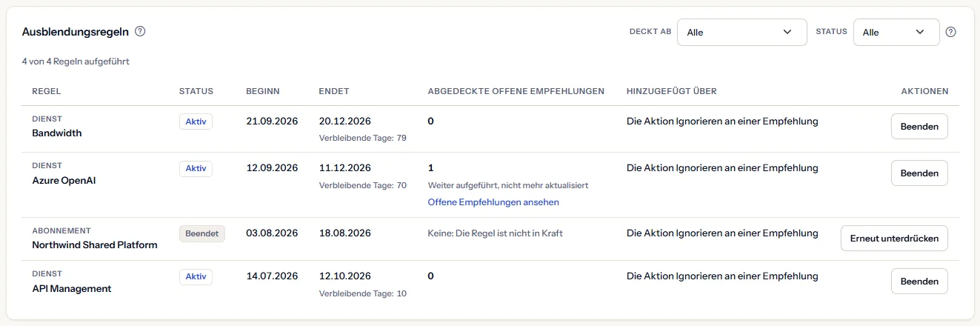Select the Azure OpenAI rule name
This screenshot has width=980, height=326.
(x=64, y=180)
